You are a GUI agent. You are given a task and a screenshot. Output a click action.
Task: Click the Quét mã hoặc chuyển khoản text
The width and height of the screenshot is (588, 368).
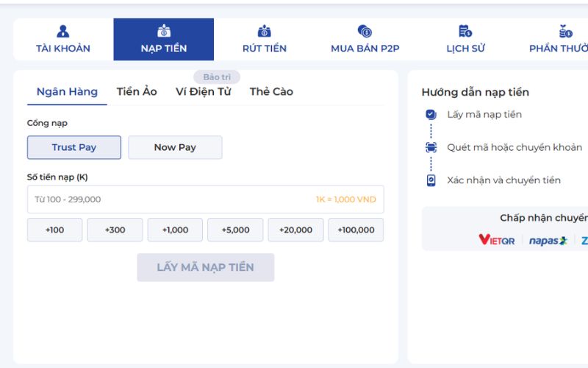tap(514, 147)
